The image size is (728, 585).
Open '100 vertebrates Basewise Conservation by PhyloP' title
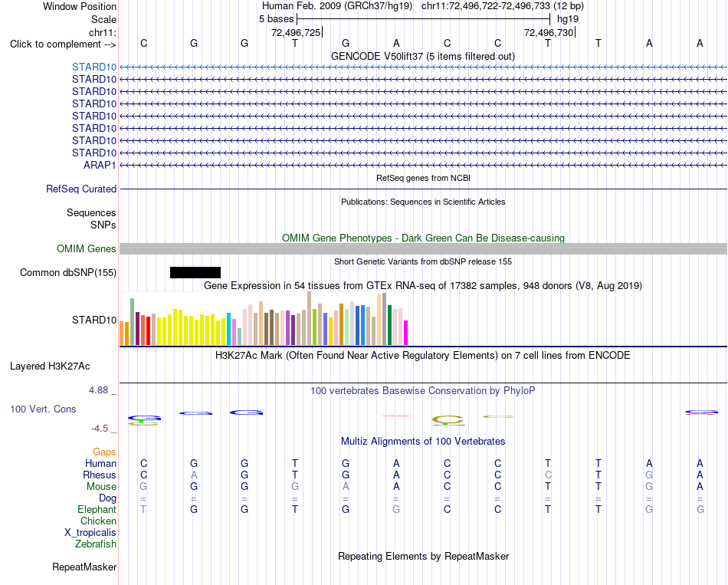[x=422, y=391]
